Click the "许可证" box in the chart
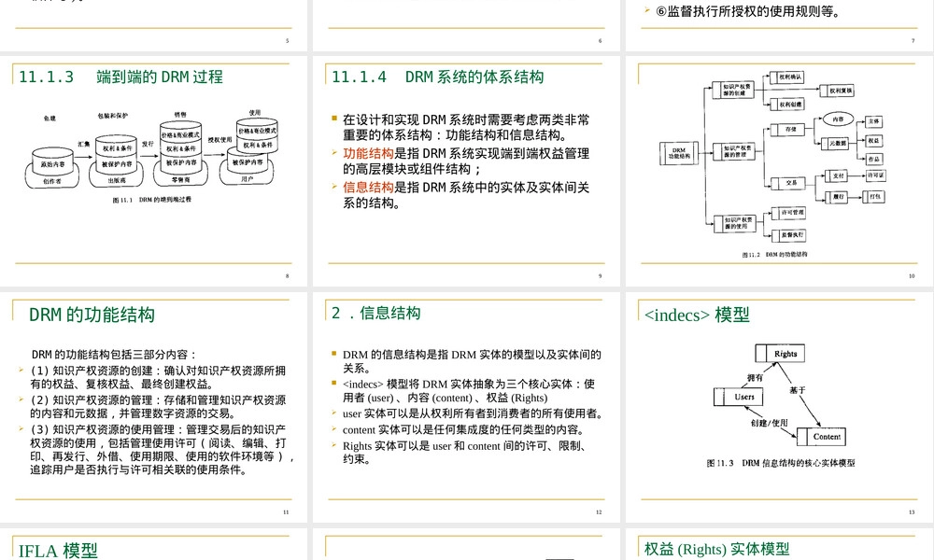934x560 pixels. 875,175
